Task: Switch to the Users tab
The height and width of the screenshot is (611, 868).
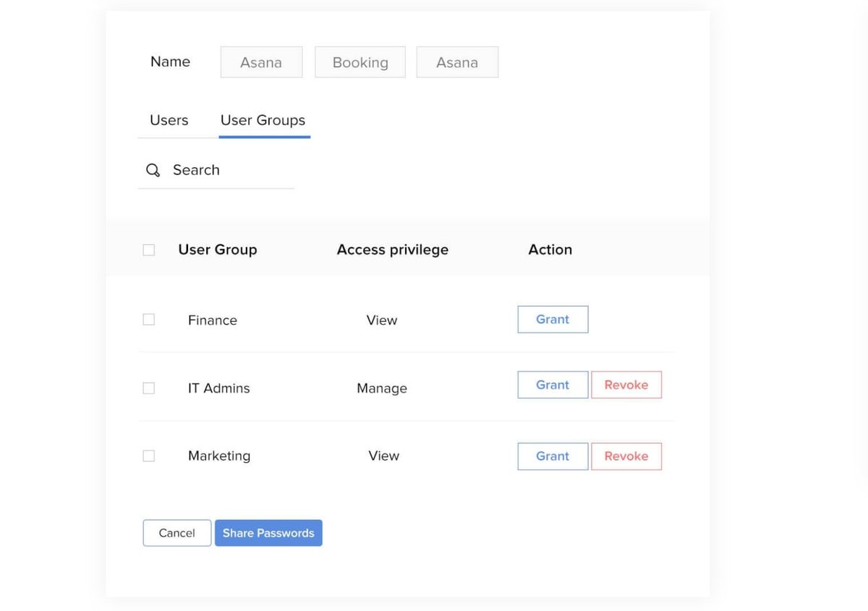Action: (168, 120)
